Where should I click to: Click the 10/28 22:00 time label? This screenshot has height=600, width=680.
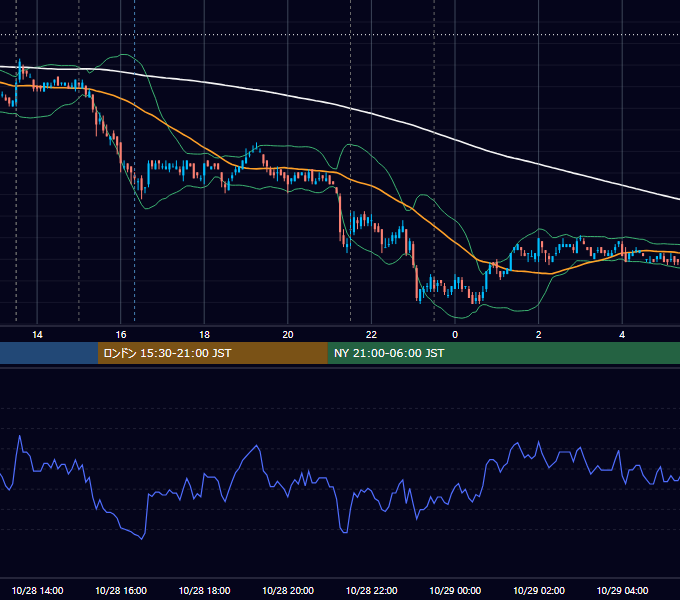coord(371,590)
